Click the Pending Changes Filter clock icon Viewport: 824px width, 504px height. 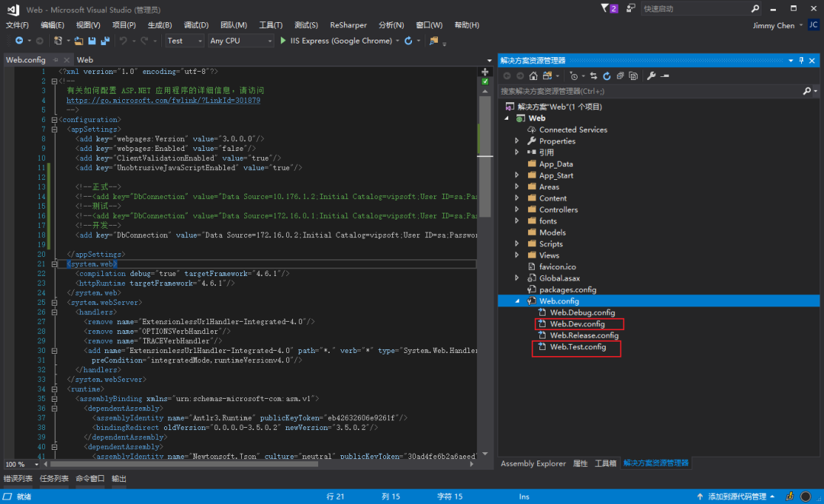(x=574, y=76)
